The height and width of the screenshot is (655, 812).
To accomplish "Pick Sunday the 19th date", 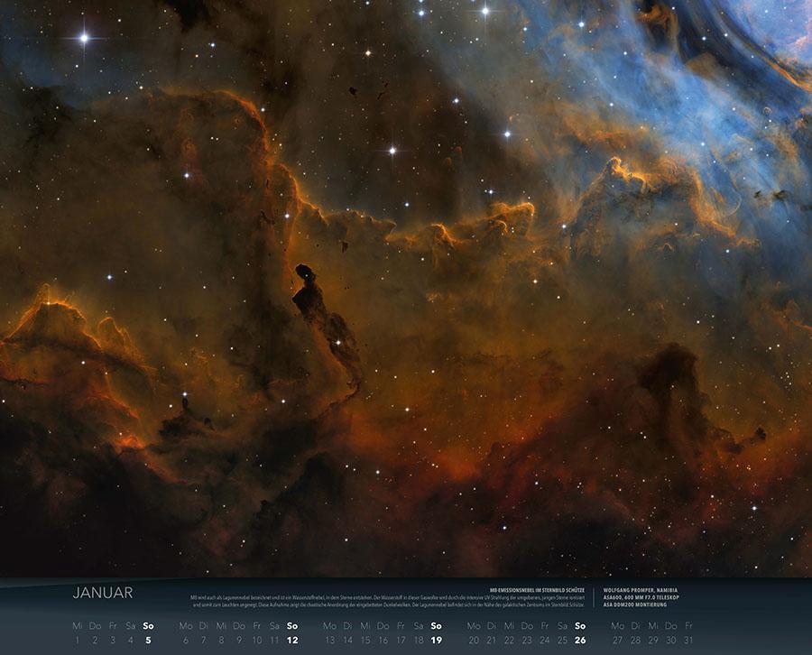I will 436,640.
